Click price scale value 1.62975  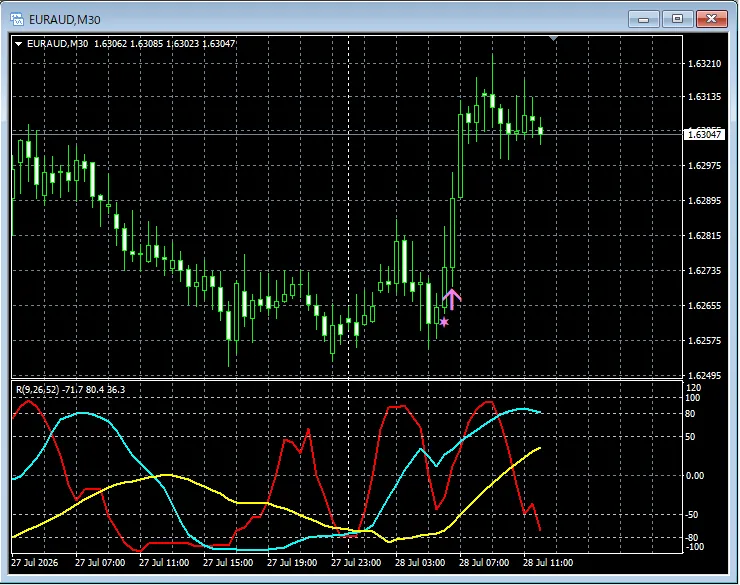pyautogui.click(x=705, y=166)
